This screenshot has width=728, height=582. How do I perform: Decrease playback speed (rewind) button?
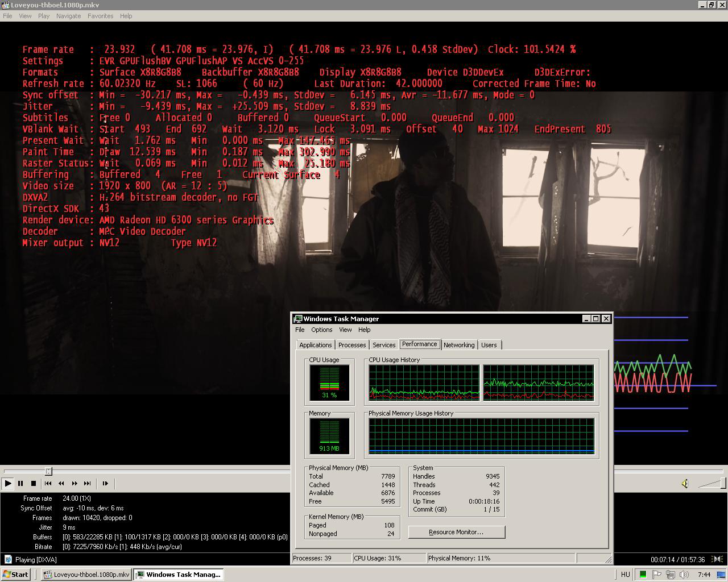[x=61, y=484]
